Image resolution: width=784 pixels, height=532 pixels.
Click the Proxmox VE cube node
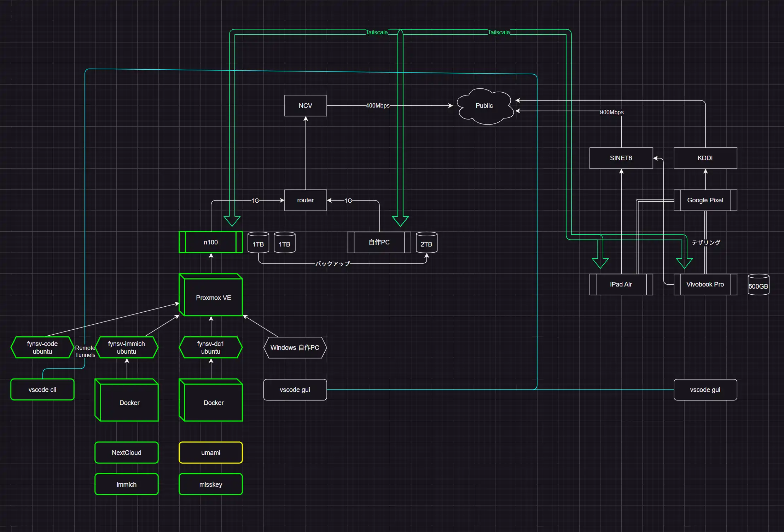click(x=213, y=297)
